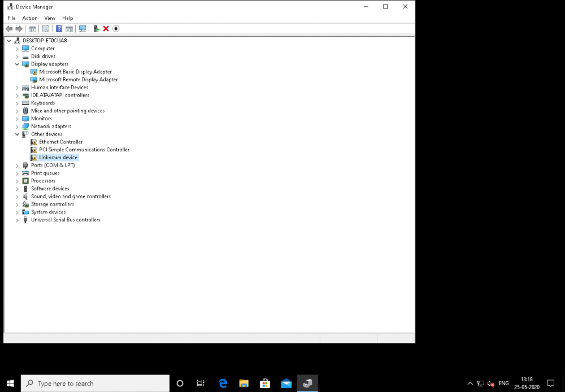Select the Print queues category

click(45, 173)
